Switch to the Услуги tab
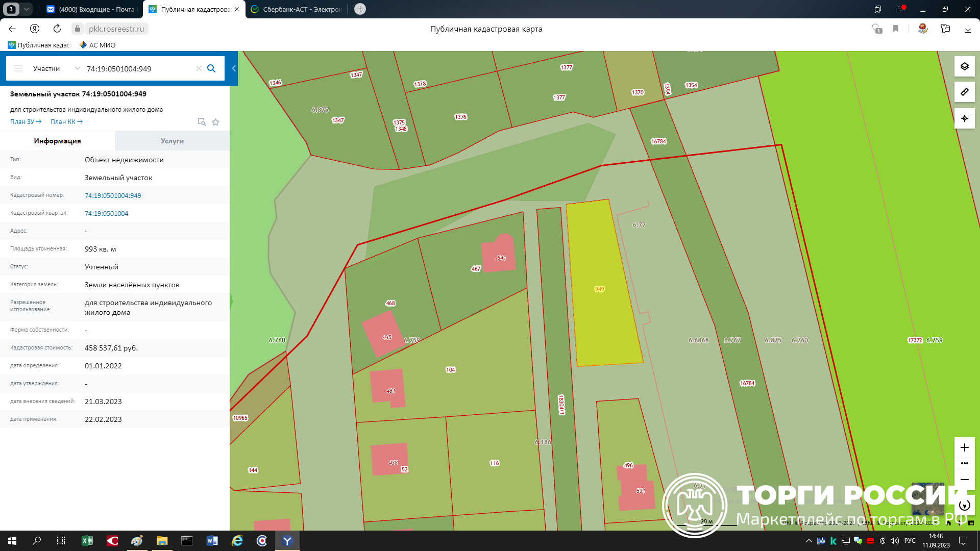Image resolution: width=980 pixels, height=551 pixels. pyautogui.click(x=172, y=141)
